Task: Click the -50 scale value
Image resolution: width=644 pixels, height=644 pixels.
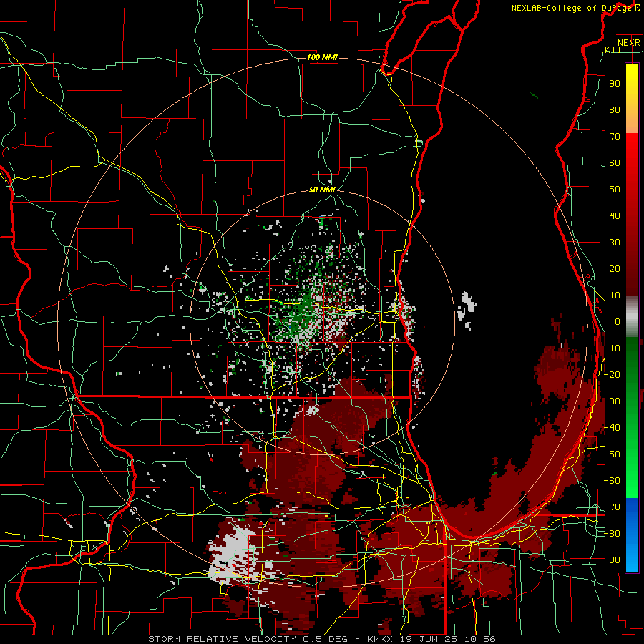Action: [x=612, y=454]
